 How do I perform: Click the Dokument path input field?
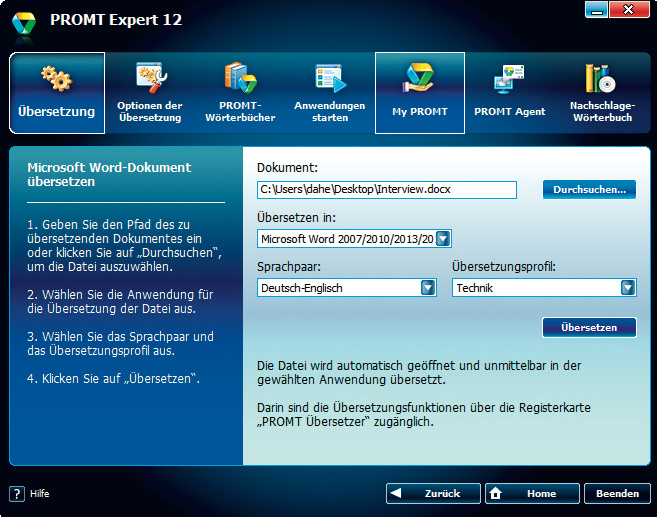pos(386,189)
